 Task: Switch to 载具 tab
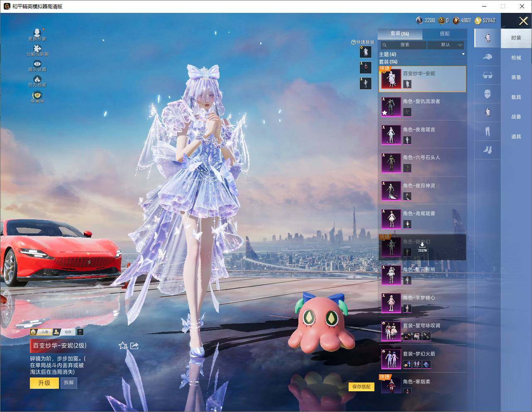click(x=516, y=97)
